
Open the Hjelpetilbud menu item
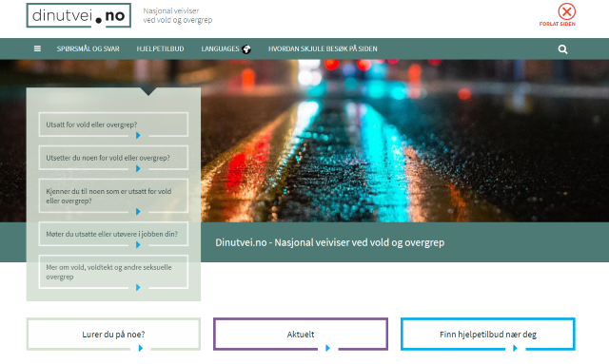point(160,48)
